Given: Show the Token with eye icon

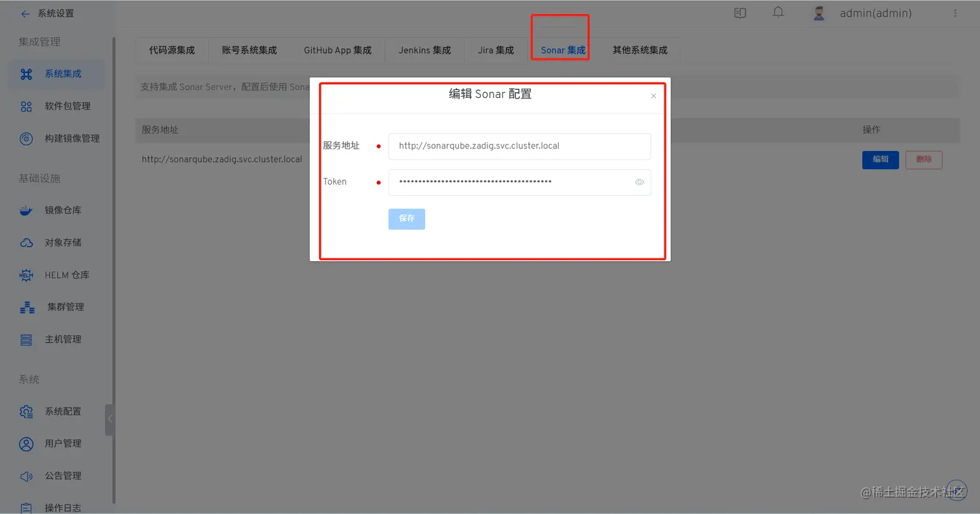Looking at the screenshot, I should pyautogui.click(x=639, y=182).
